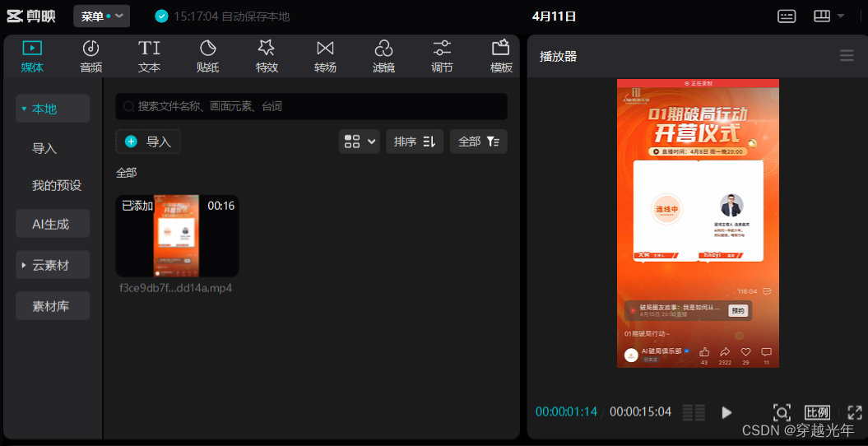Play the video in the player
This screenshot has height=446, width=868.
click(x=726, y=412)
